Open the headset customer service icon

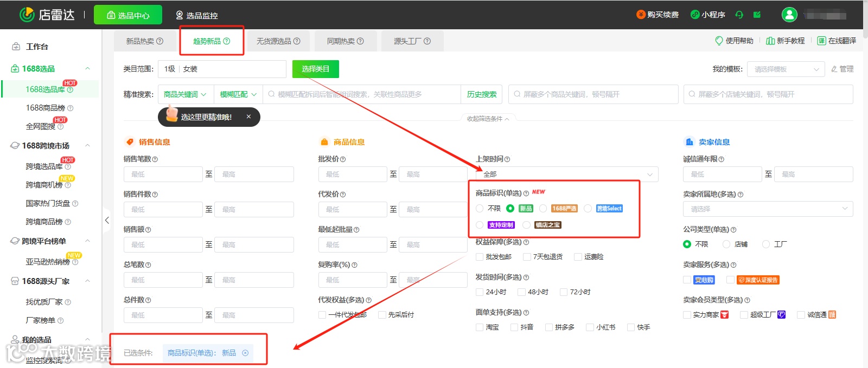(739, 15)
